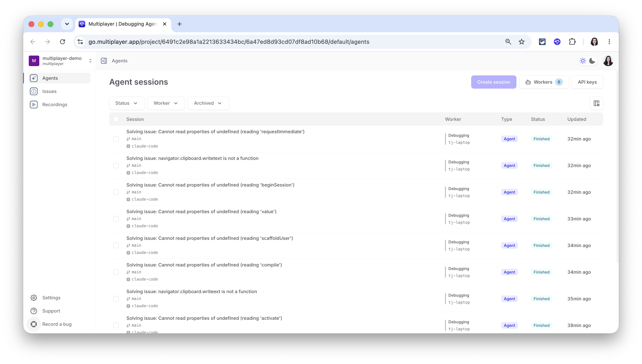The image size is (642, 364).
Task: Click the multiplayer-demo workspace logo
Action: coord(34,61)
